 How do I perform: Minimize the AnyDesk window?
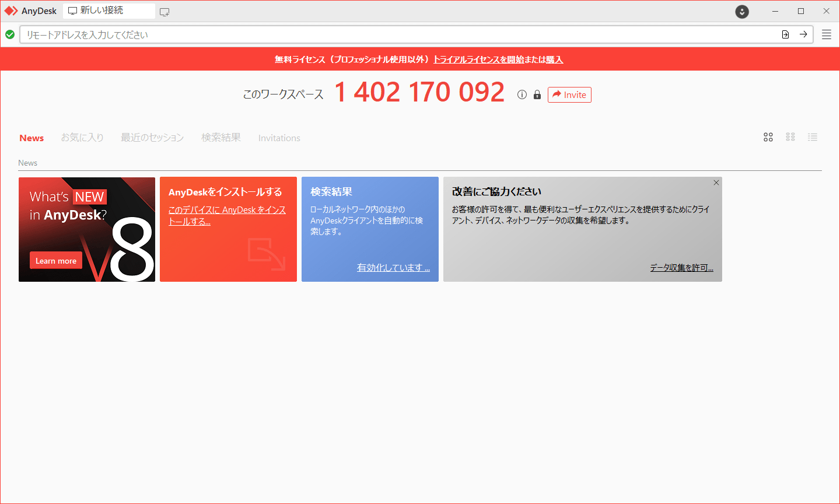point(775,11)
